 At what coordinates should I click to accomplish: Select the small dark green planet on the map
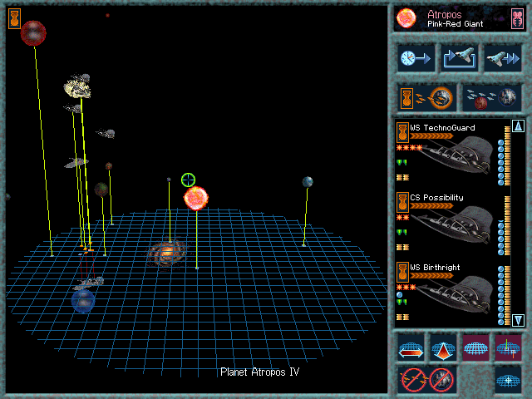pyautogui.click(x=101, y=190)
